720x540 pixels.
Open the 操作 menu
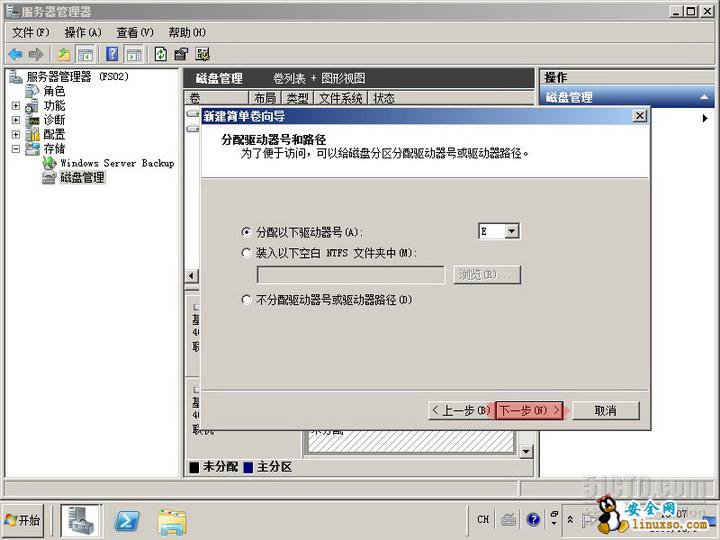click(x=82, y=32)
